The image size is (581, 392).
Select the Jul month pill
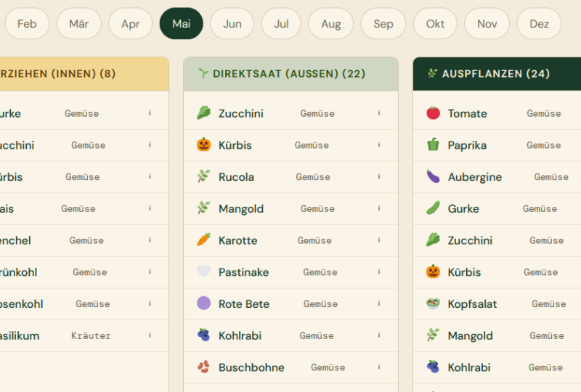pyautogui.click(x=281, y=24)
